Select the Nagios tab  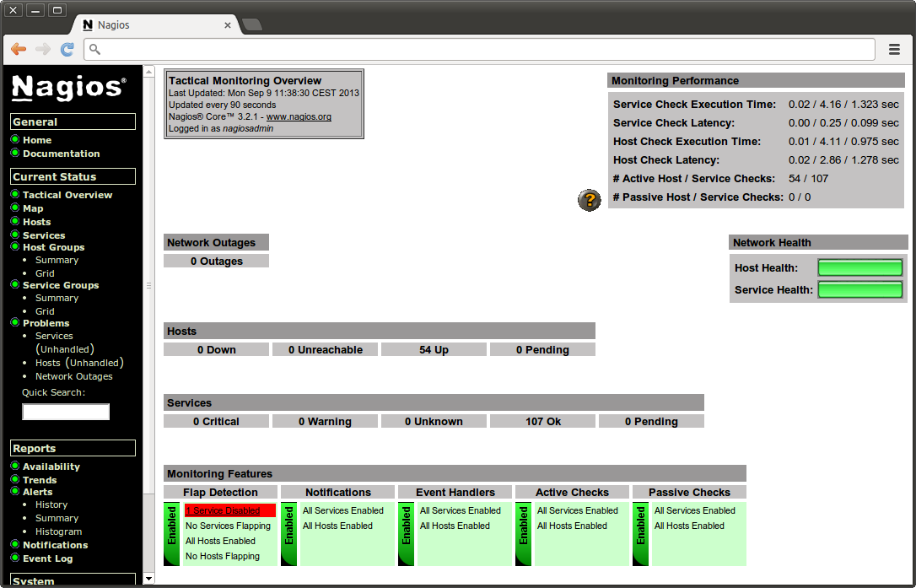point(155,25)
